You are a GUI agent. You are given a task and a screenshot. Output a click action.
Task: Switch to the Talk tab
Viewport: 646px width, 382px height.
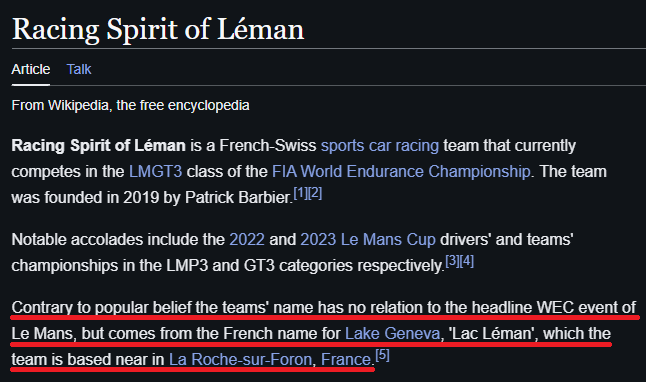coord(79,69)
